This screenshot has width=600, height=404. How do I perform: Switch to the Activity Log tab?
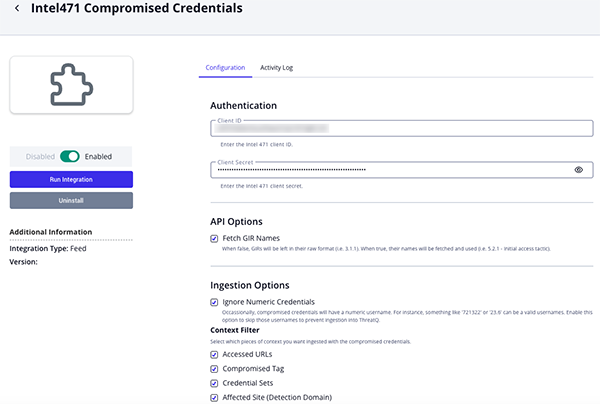tap(276, 68)
